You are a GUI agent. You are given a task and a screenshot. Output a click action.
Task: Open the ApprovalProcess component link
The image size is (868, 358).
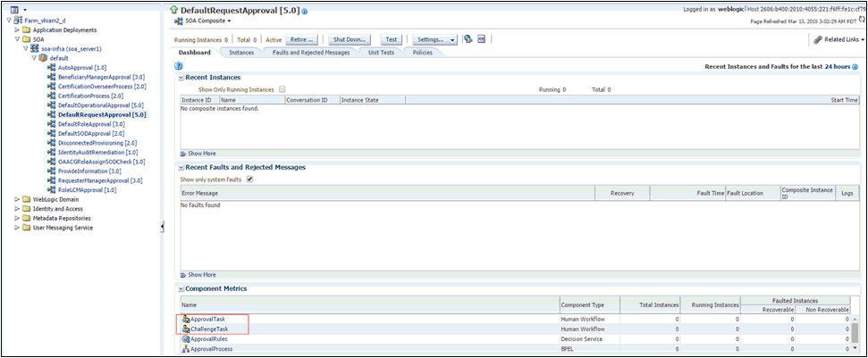click(212, 349)
